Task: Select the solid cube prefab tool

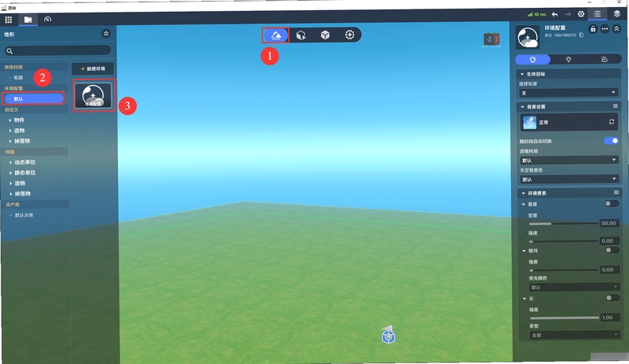Action: (325, 35)
